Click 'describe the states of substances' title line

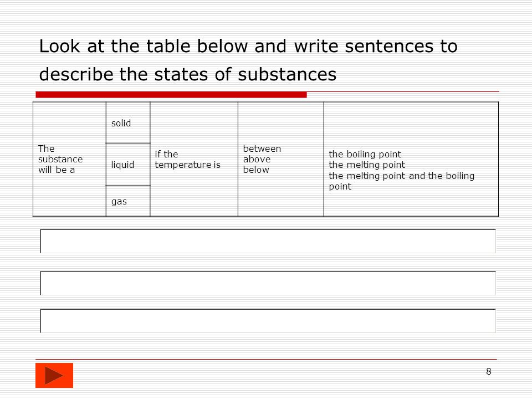(188, 74)
